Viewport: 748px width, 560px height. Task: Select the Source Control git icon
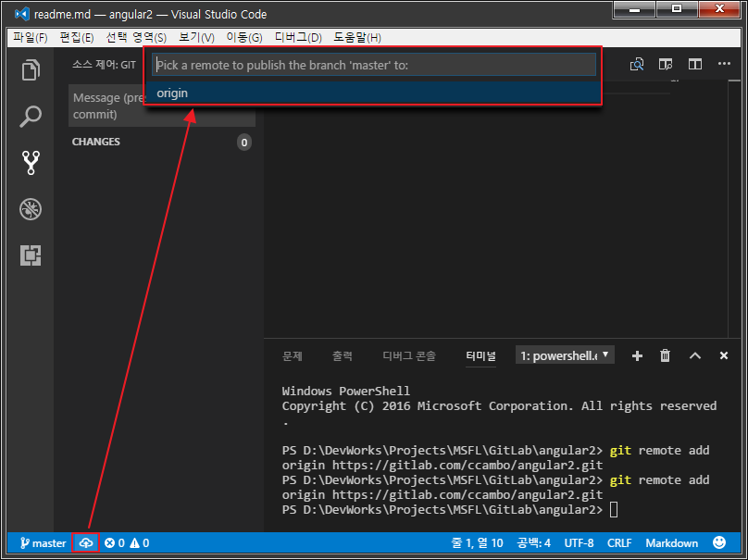31,163
